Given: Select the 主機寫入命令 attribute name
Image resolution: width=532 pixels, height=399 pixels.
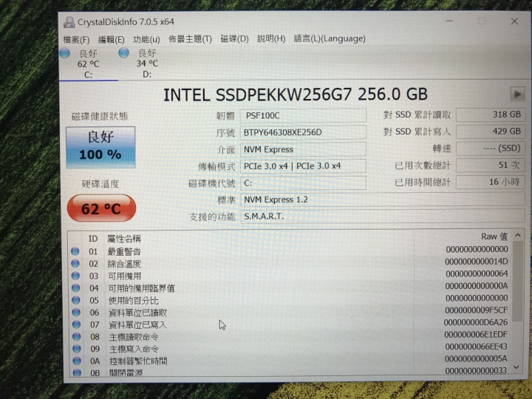Looking at the screenshot, I should click(134, 349).
